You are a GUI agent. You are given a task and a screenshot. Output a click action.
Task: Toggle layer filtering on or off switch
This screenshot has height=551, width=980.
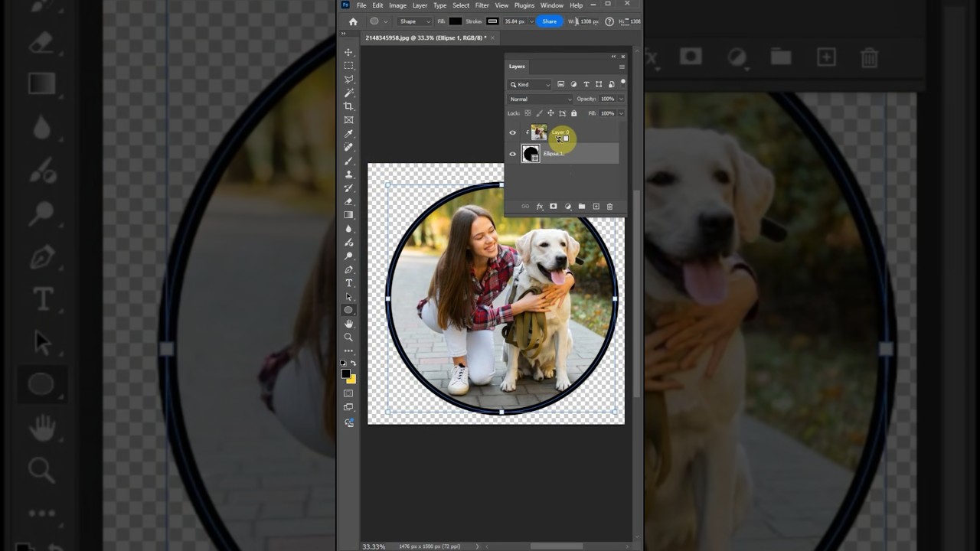coord(623,83)
